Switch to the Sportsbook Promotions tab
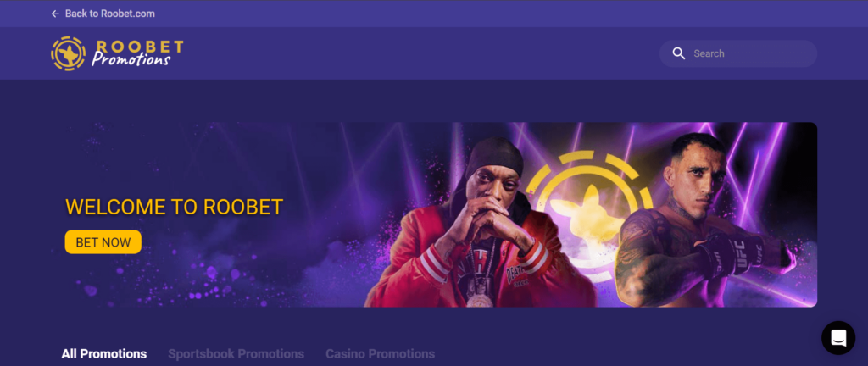Viewport: 868px width, 366px height. coord(236,354)
